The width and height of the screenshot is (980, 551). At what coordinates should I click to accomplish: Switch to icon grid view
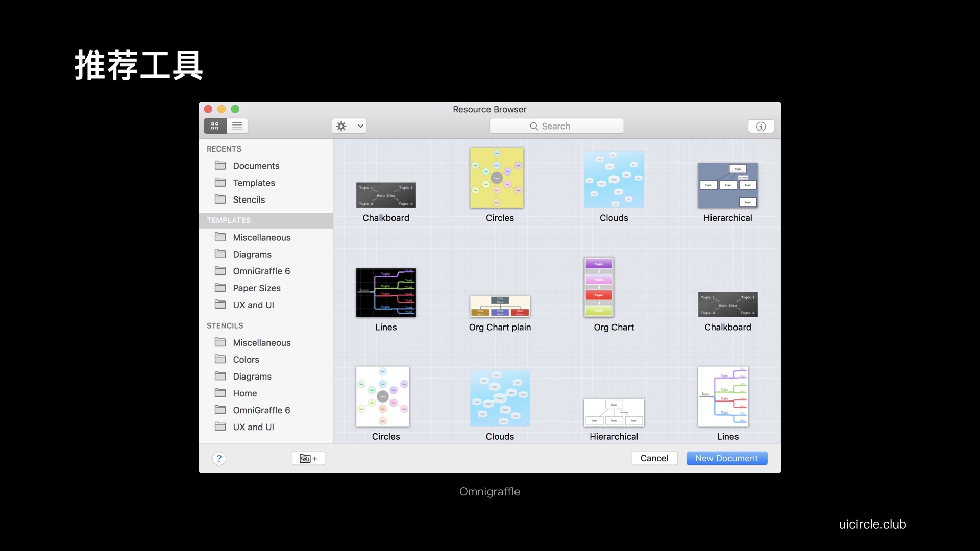pos(215,126)
